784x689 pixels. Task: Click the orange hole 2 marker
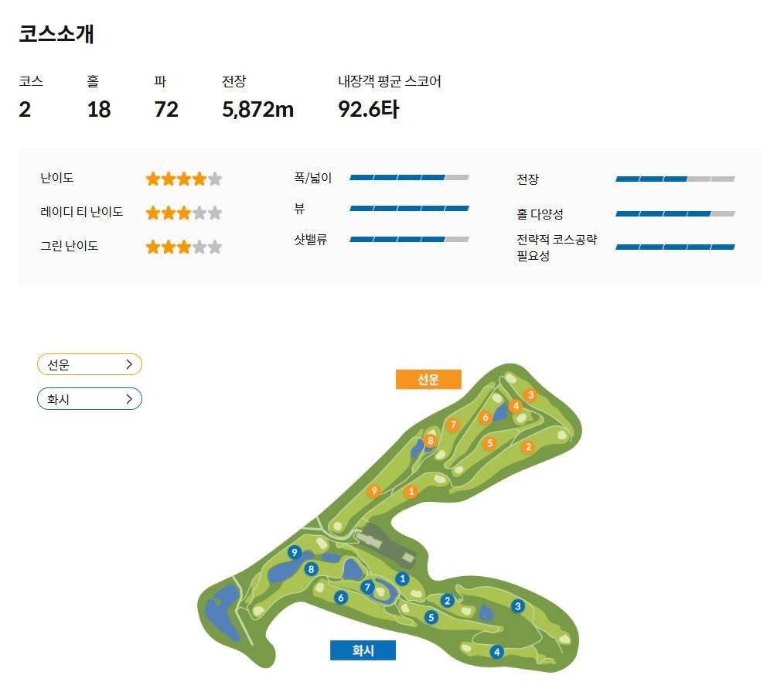[x=528, y=446]
